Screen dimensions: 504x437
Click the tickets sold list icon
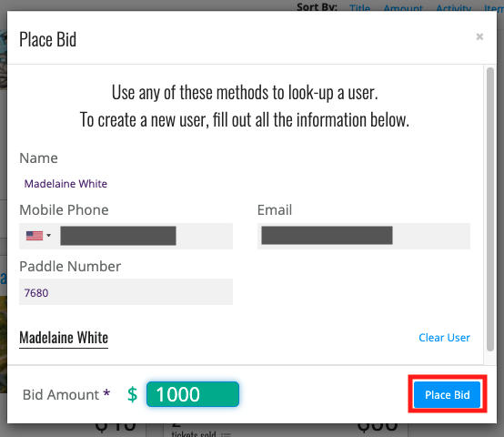point(226,434)
